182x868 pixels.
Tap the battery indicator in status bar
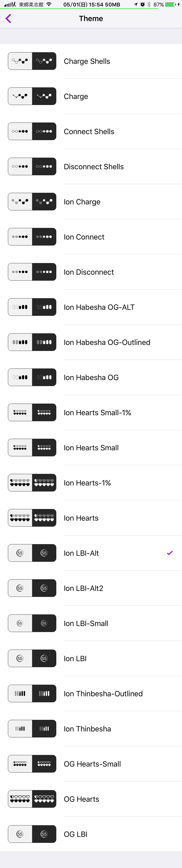(170, 4)
